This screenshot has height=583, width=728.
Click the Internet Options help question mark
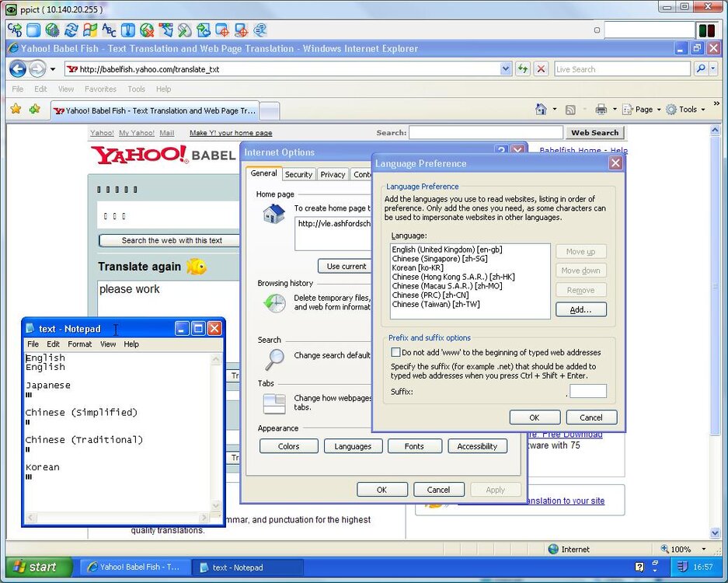pos(501,151)
